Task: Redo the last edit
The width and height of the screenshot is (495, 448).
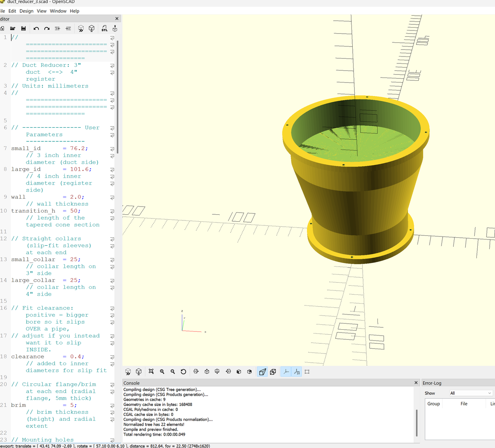Action: point(47,28)
